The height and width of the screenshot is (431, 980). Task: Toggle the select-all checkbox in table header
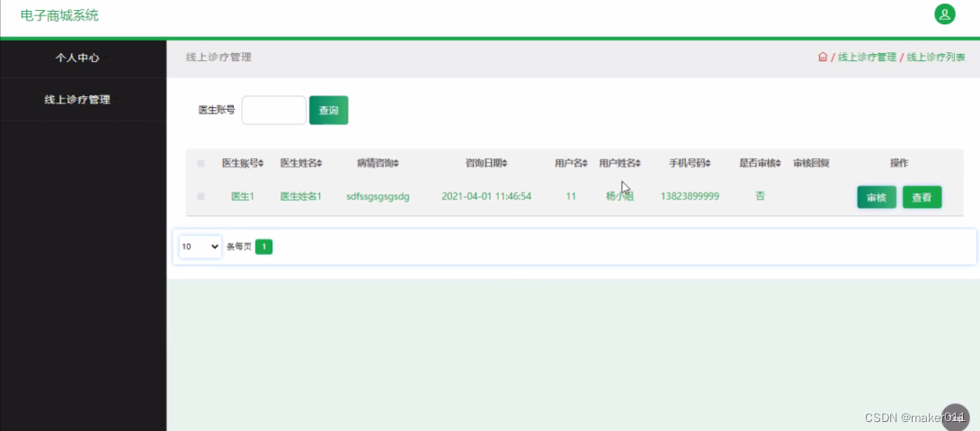click(200, 163)
